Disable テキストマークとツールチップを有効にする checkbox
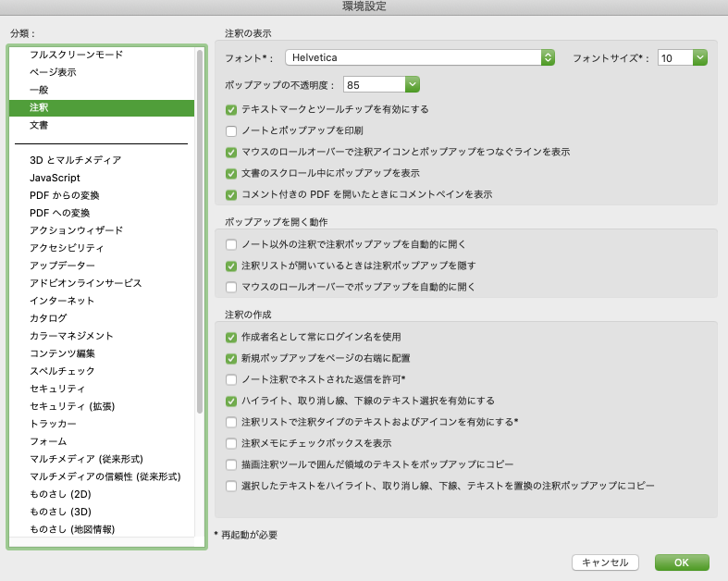 (231, 109)
